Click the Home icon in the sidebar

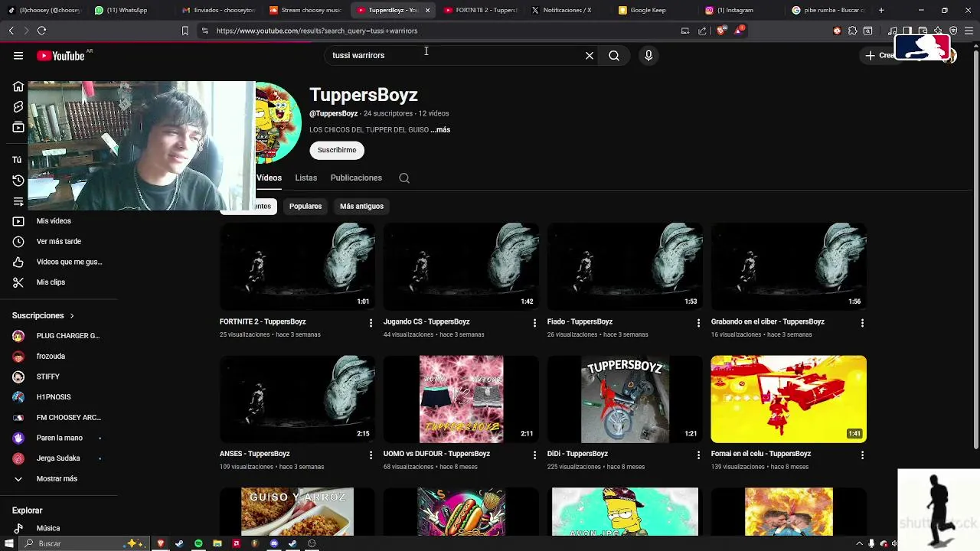tap(18, 86)
